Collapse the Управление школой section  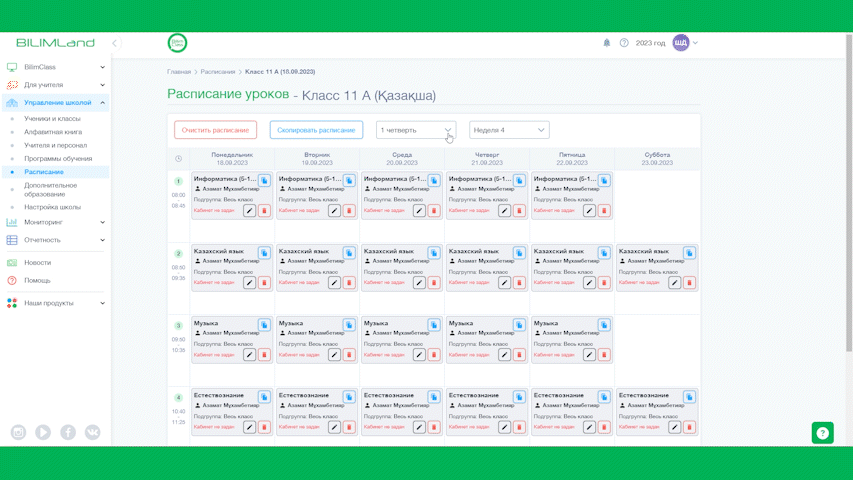click(x=55, y=102)
